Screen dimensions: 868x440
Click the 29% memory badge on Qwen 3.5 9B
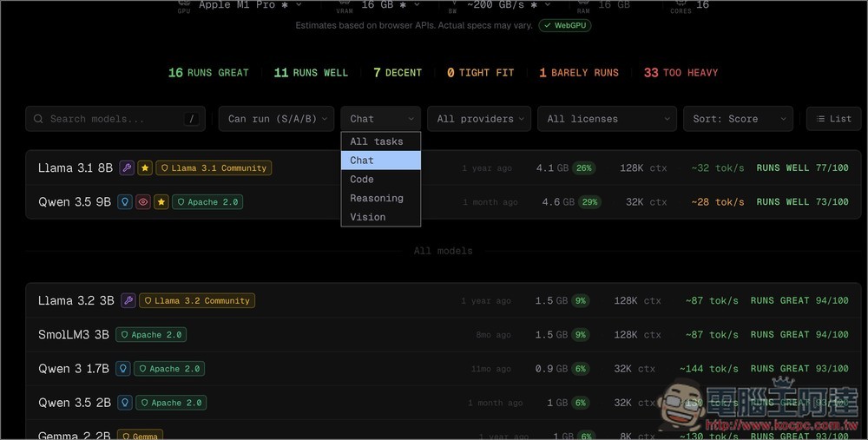[x=589, y=202]
